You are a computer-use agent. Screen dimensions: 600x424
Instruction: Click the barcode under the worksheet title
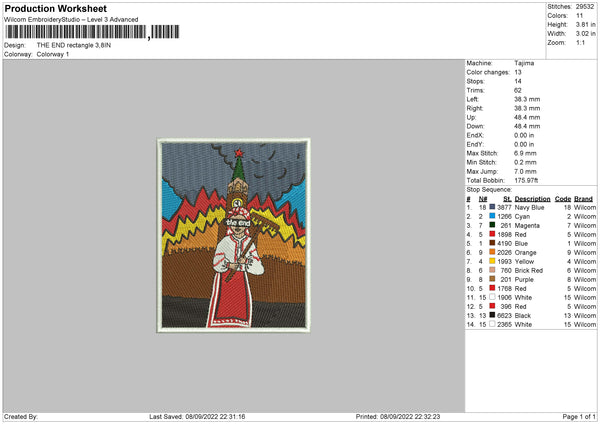pos(92,32)
